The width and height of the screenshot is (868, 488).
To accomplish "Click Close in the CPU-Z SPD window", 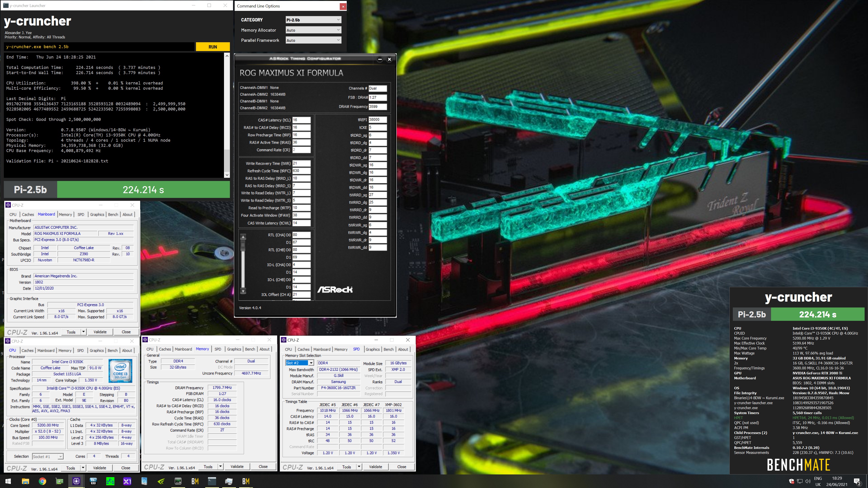I will pos(402,467).
